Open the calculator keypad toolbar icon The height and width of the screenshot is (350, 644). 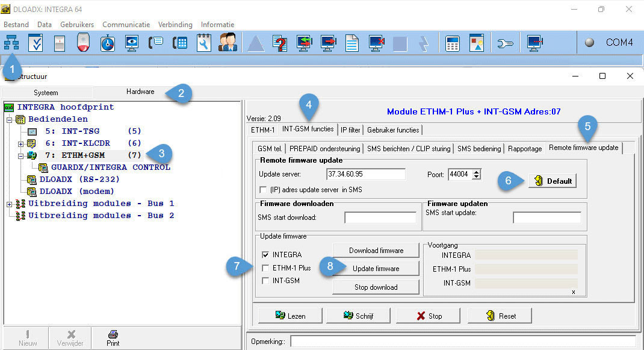pos(452,43)
